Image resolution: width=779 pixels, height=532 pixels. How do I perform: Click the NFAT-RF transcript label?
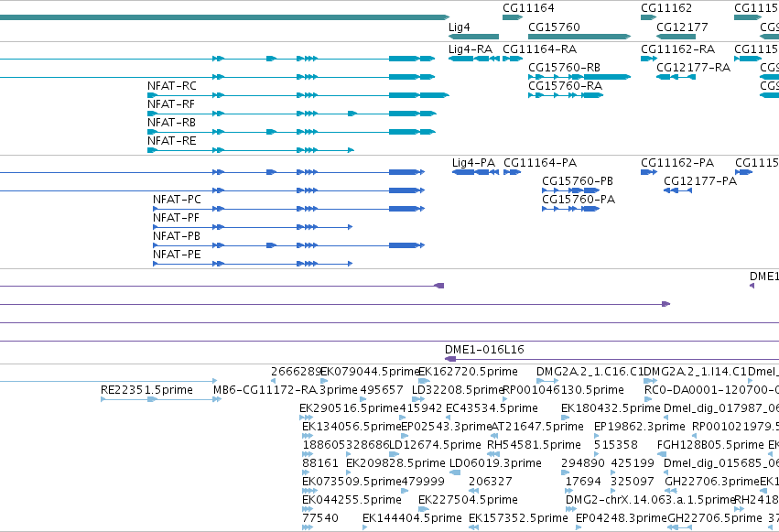coord(171,103)
